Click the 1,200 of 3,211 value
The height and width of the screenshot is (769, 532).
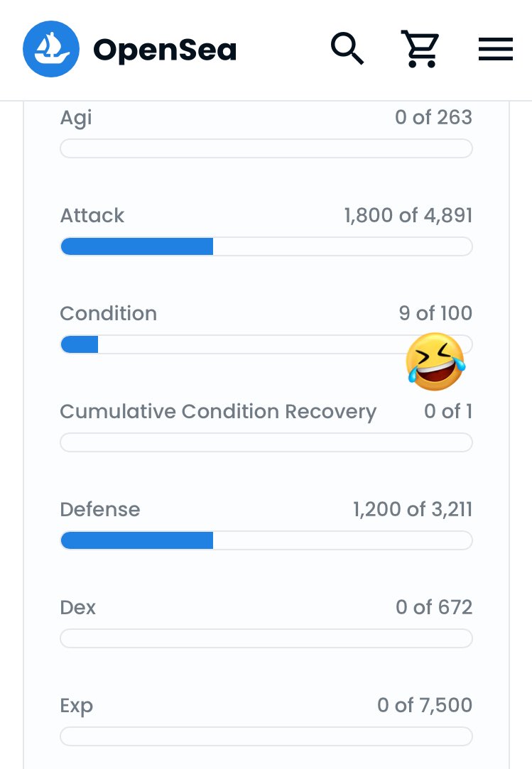pyautogui.click(x=413, y=510)
